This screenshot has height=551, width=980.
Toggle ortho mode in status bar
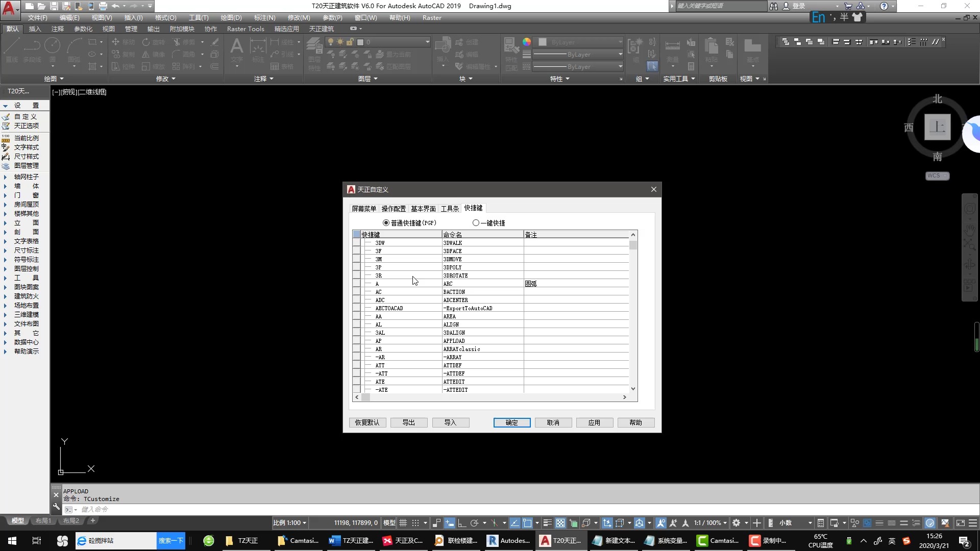click(x=462, y=523)
